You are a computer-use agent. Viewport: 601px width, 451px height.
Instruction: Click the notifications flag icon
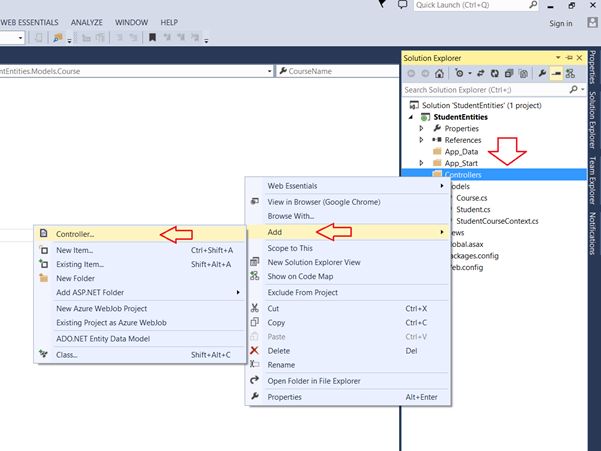(x=382, y=4)
